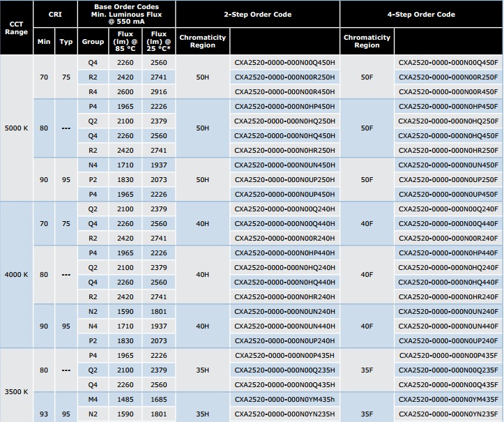The height and width of the screenshot is (422, 504).
Task: Click order code CXA2520-0000-000N0YN235F
Action: tap(448, 414)
